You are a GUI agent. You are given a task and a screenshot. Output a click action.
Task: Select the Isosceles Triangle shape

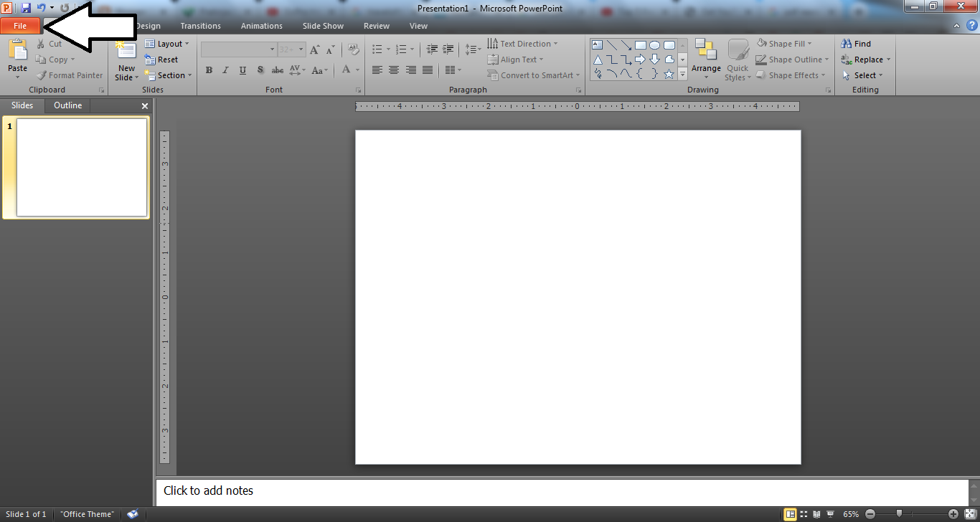[x=597, y=60]
